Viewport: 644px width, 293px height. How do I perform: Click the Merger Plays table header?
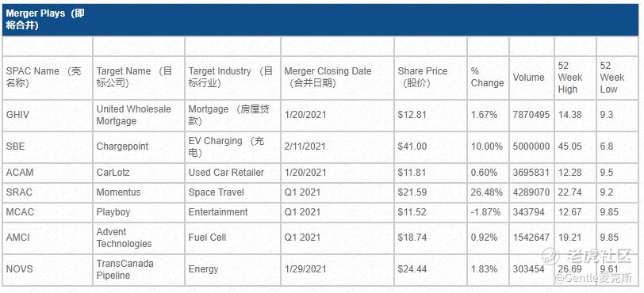[45, 19]
